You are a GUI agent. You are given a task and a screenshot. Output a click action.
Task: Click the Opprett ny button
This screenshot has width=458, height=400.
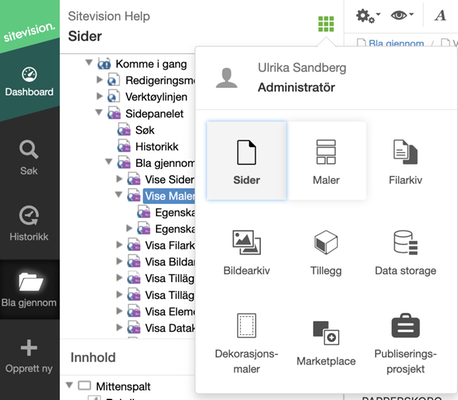pyautogui.click(x=29, y=356)
